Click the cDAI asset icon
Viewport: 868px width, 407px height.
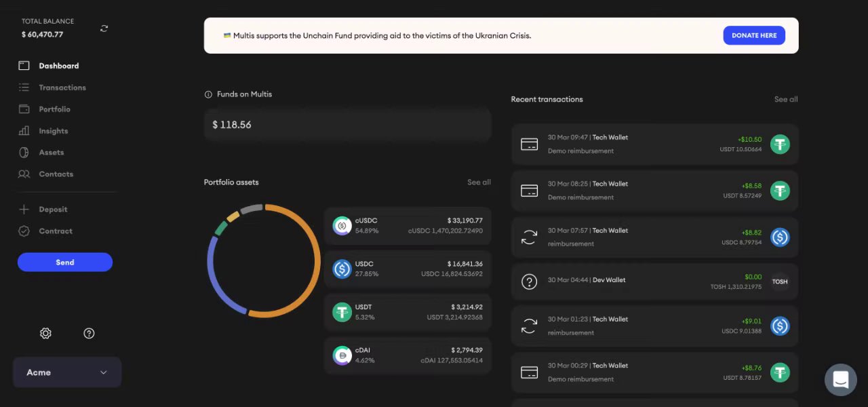pyautogui.click(x=342, y=355)
